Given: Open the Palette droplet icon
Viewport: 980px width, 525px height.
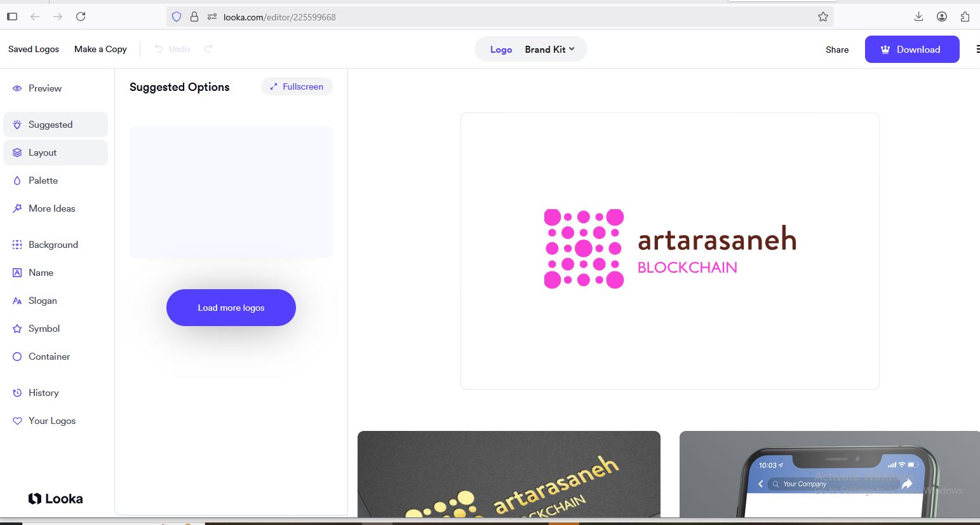Looking at the screenshot, I should point(17,181).
